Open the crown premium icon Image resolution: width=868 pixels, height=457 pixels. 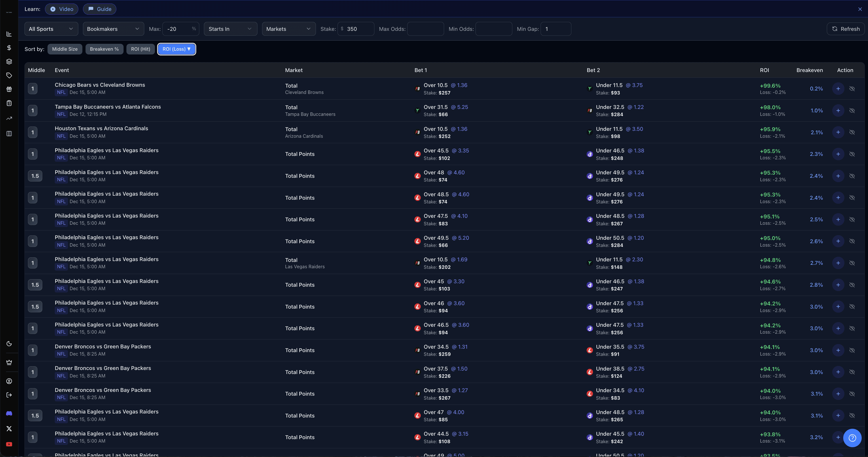[x=9, y=362]
